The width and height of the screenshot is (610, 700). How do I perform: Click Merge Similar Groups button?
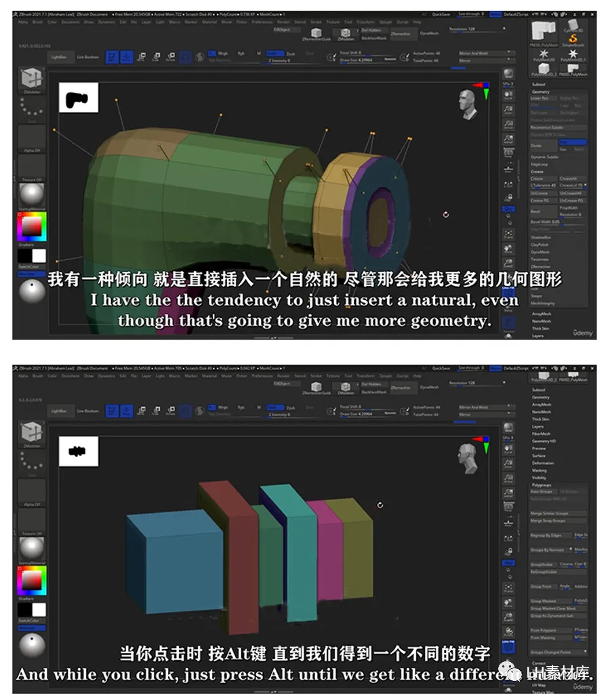coord(558,514)
